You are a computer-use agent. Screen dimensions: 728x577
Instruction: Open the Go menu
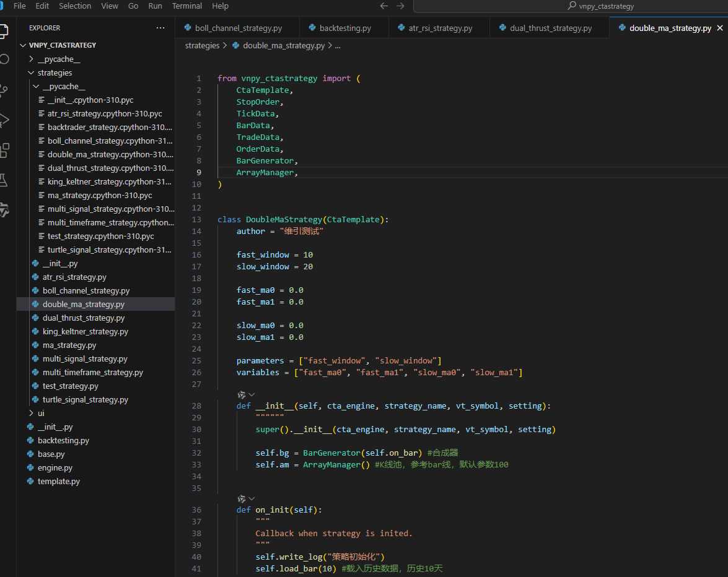pos(133,6)
